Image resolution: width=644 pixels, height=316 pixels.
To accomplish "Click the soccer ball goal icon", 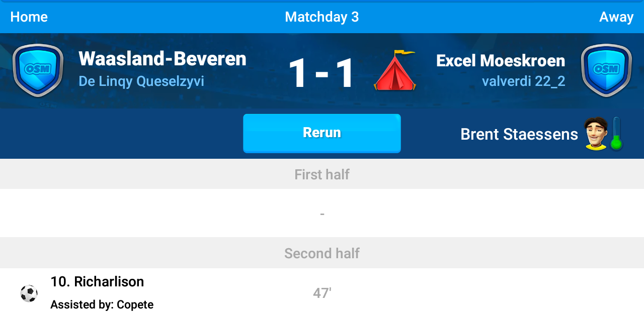I will click(x=29, y=293).
